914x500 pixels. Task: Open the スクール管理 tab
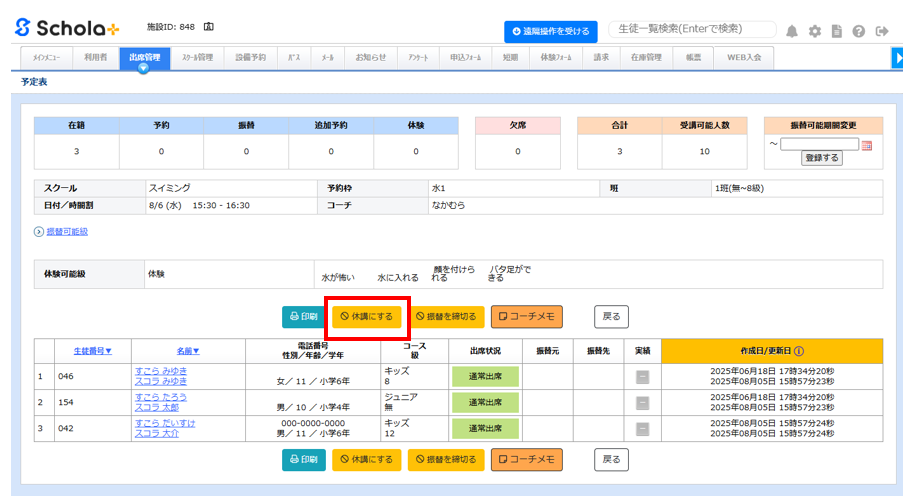coord(197,58)
